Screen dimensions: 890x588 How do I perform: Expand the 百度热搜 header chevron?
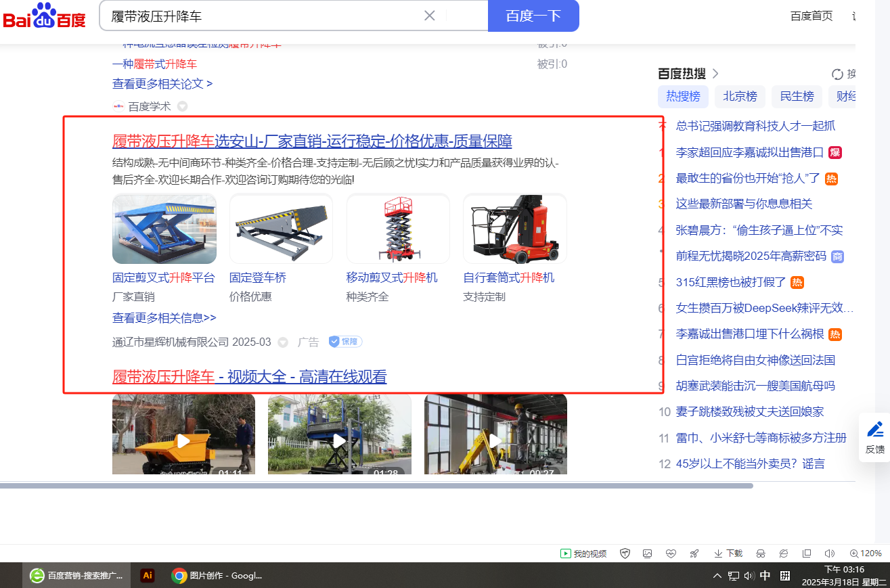point(715,74)
